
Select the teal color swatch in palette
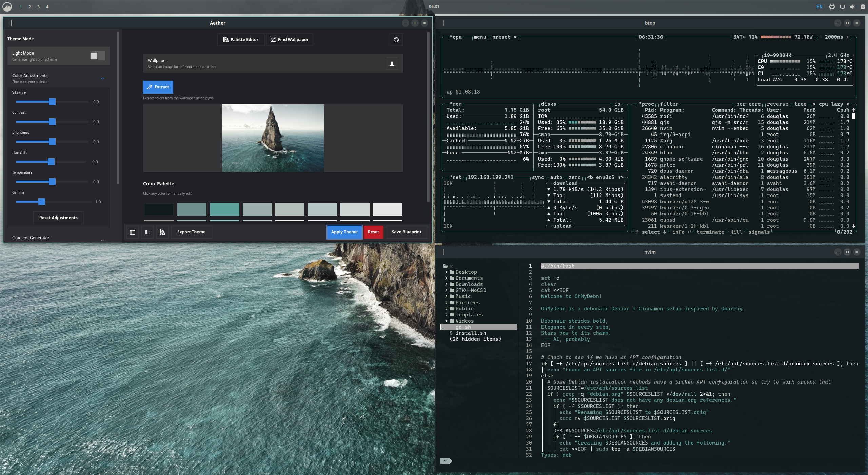pyautogui.click(x=224, y=209)
